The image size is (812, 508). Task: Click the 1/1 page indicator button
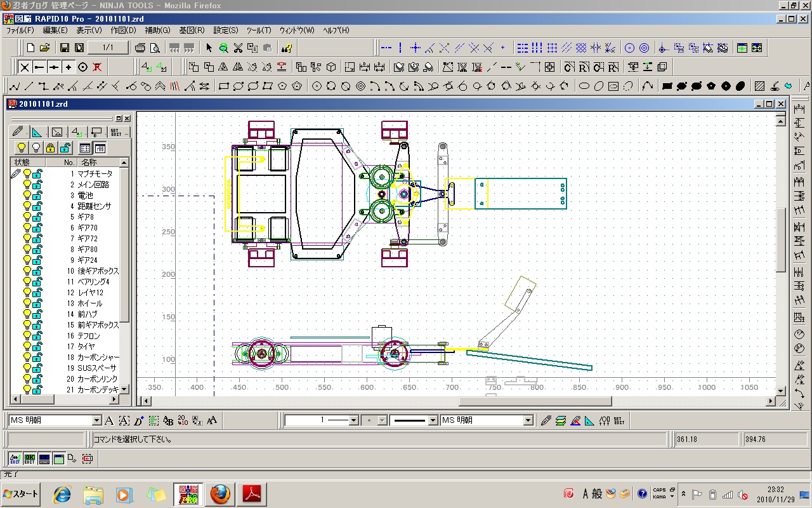(x=108, y=48)
